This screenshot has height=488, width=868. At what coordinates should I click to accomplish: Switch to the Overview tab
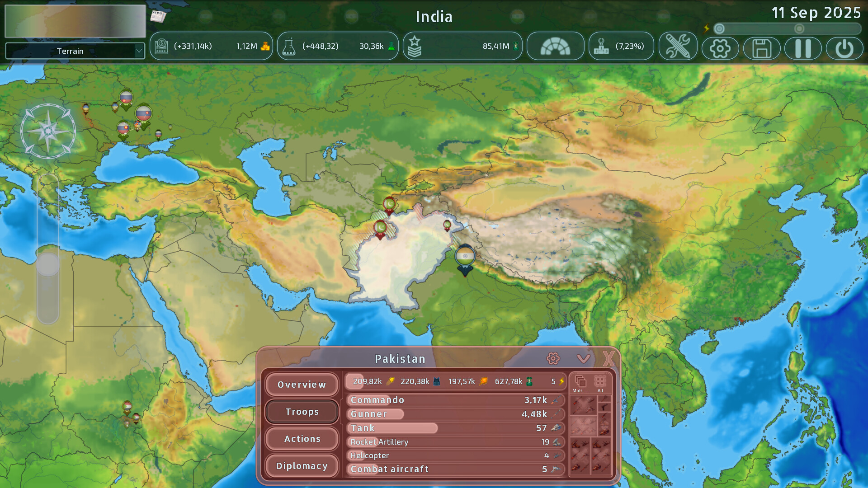[x=302, y=385]
